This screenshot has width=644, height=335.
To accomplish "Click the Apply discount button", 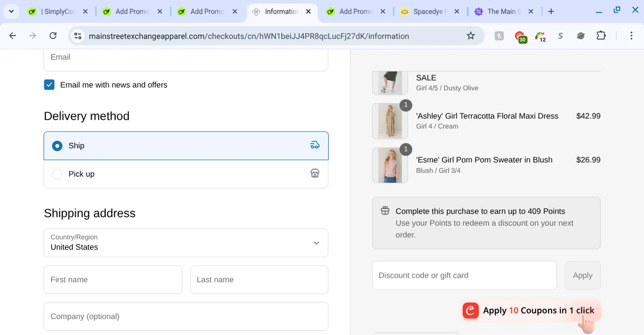I will [583, 275].
